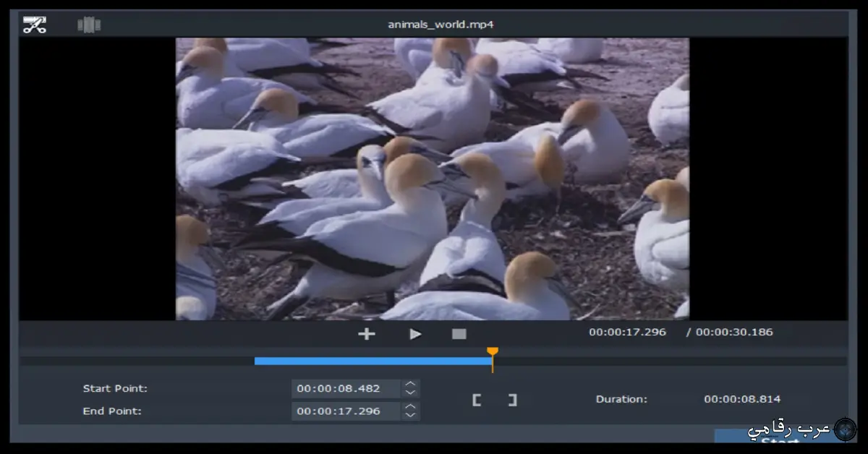Increment Start Point with its up arrow

coord(411,384)
